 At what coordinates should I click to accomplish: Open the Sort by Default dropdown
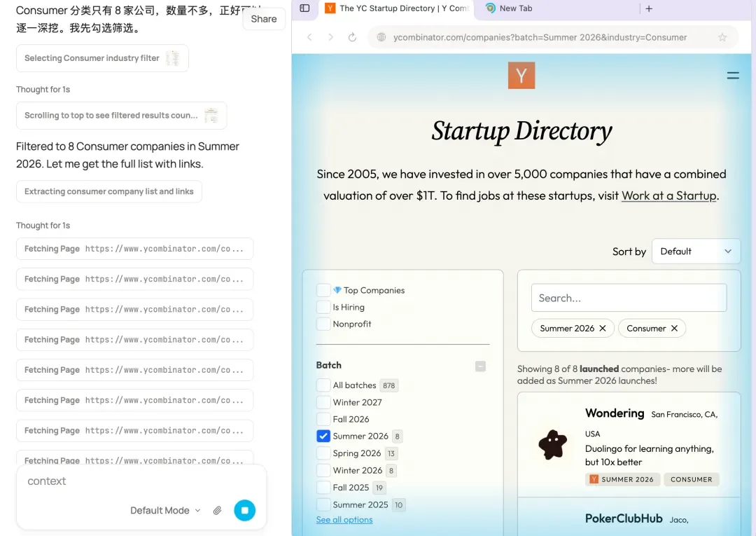(696, 252)
